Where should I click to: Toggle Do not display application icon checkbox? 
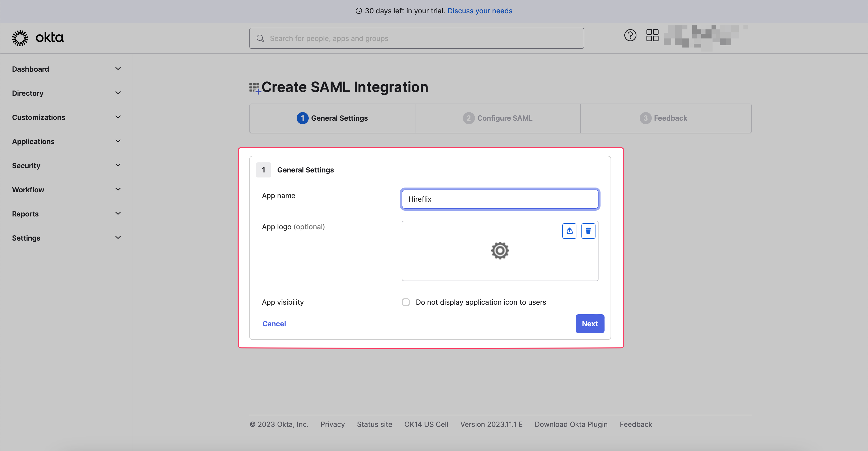pyautogui.click(x=406, y=302)
